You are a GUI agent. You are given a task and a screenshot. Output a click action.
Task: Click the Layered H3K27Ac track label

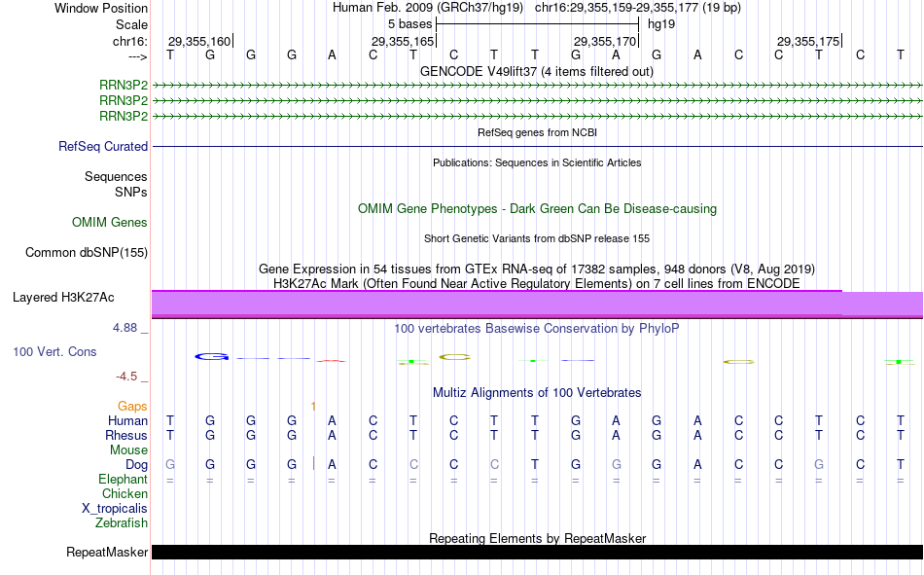[x=63, y=298]
